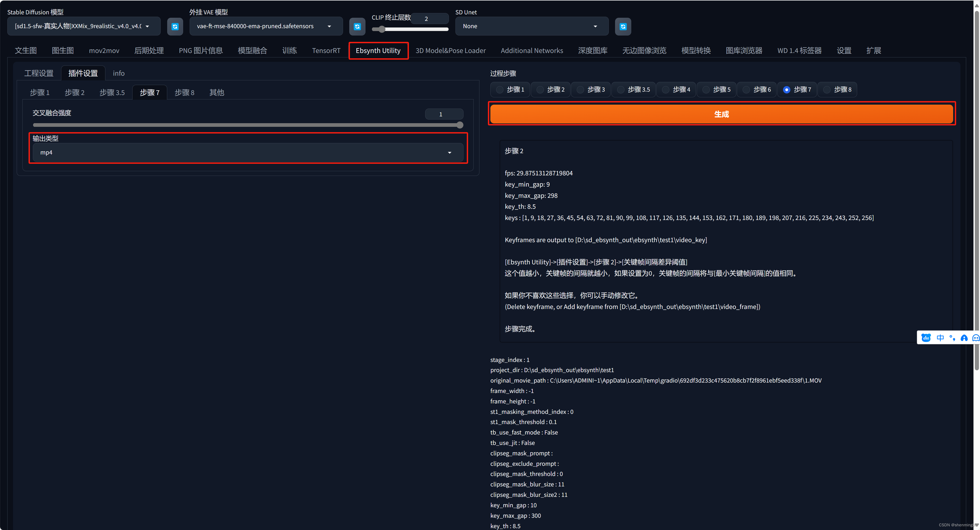Adjust the CLIP 终止层数 slider
980x530 pixels.
click(x=410, y=29)
